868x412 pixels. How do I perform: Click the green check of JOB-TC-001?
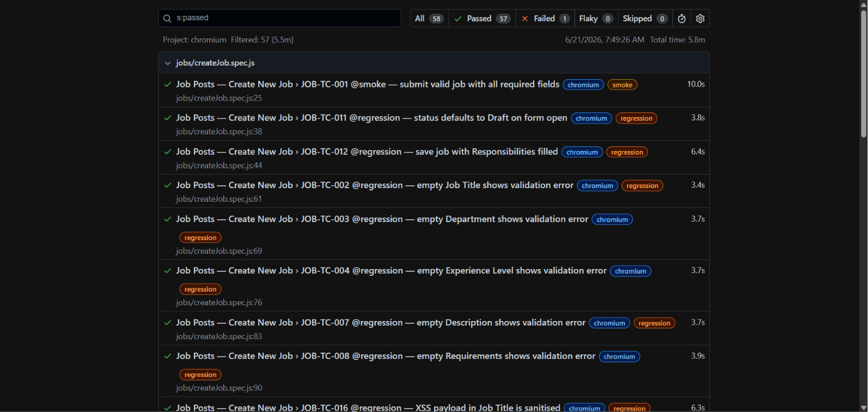[x=168, y=84]
